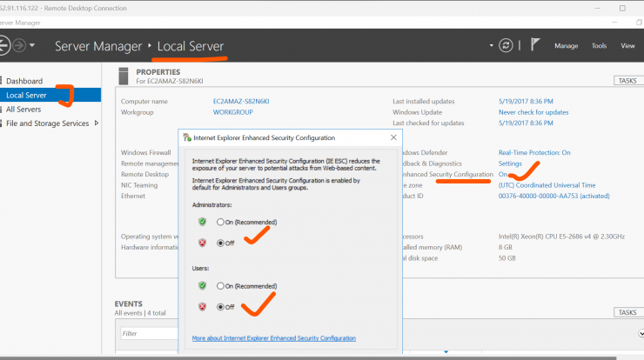Click UTC Coordinated Universal Time link
The width and height of the screenshot is (644, 360).
pos(547,185)
